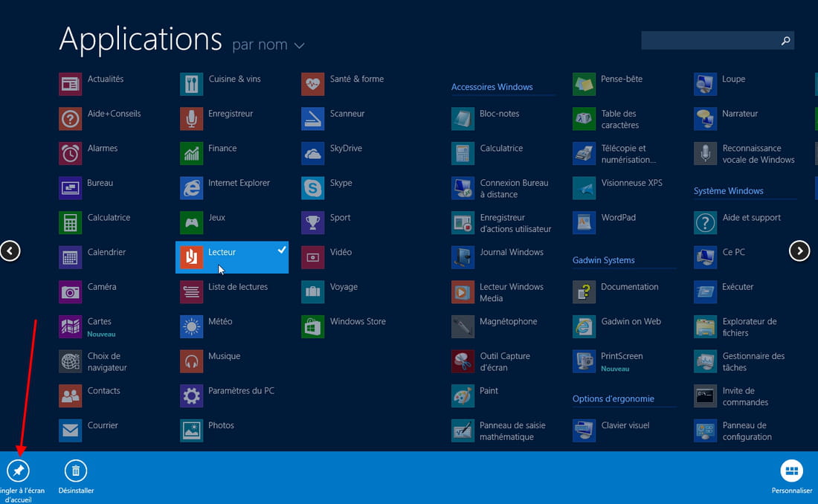
Task: Open Connexion Bureau à distance
Action: tap(500, 188)
